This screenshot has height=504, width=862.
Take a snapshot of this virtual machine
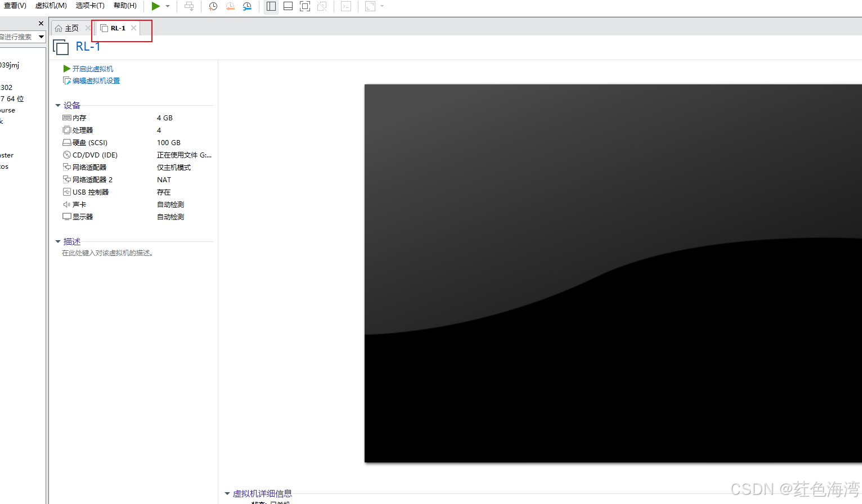213,6
